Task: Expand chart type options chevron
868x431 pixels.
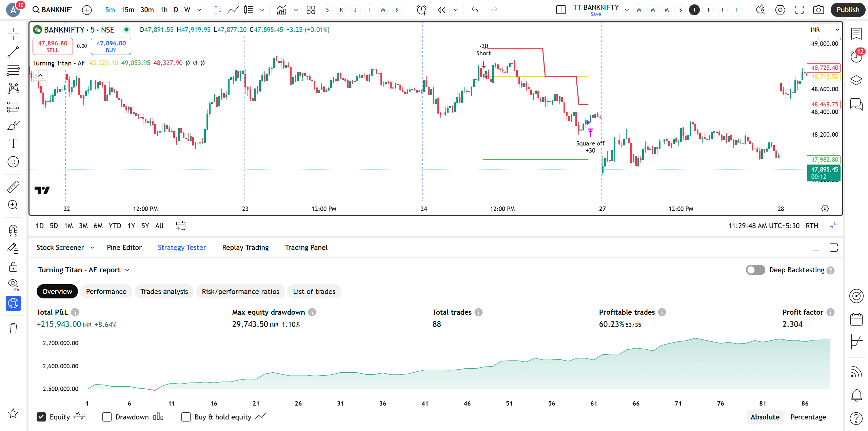Action: click(262, 10)
